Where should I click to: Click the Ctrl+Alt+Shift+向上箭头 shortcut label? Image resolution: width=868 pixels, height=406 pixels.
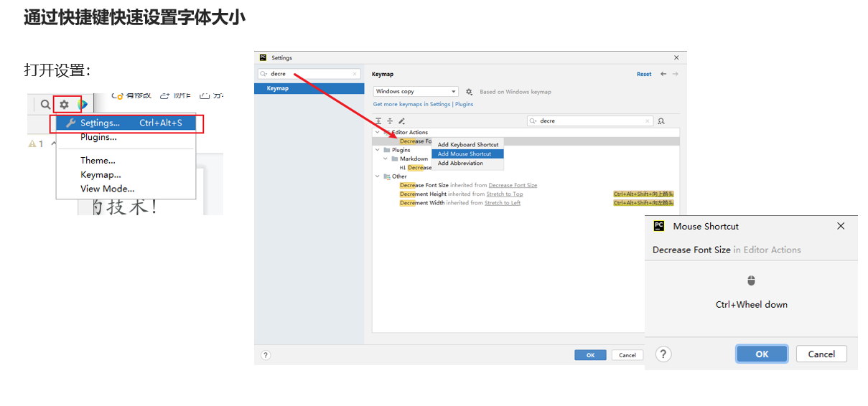643,194
